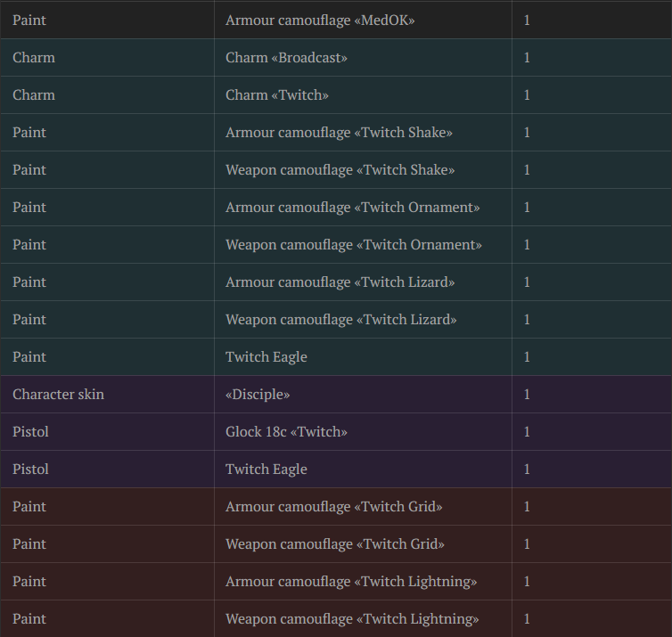Viewport: 672px width, 637px height.
Task: Click Glock 18c «Twitch» item name
Action: [x=286, y=431]
